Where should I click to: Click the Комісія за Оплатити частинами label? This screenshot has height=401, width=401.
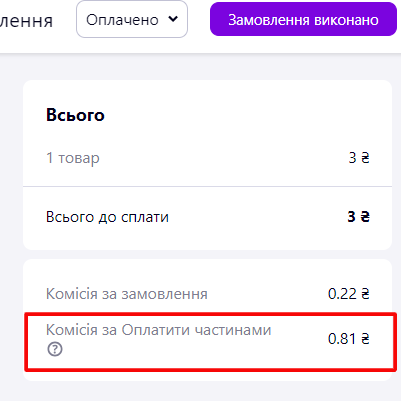[x=159, y=330]
